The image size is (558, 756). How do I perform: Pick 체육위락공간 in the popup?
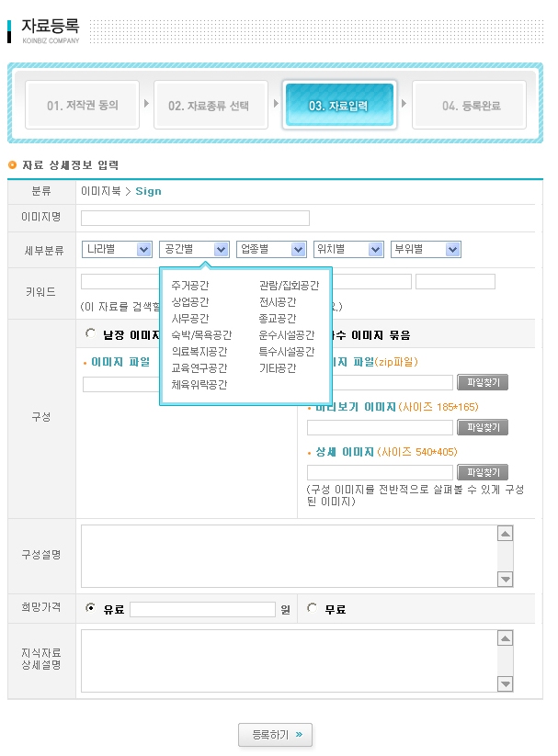199,384
